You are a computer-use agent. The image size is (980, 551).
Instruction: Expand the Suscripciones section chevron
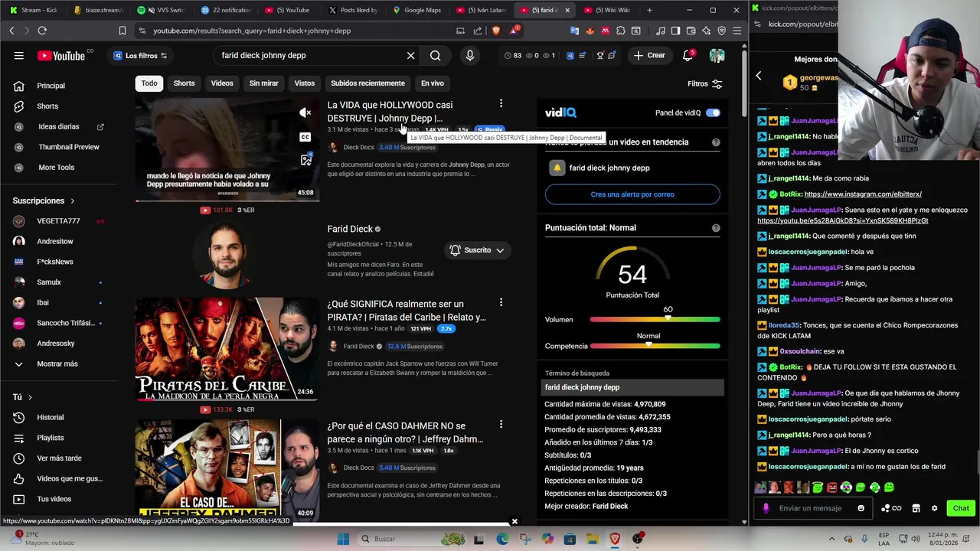point(73,201)
